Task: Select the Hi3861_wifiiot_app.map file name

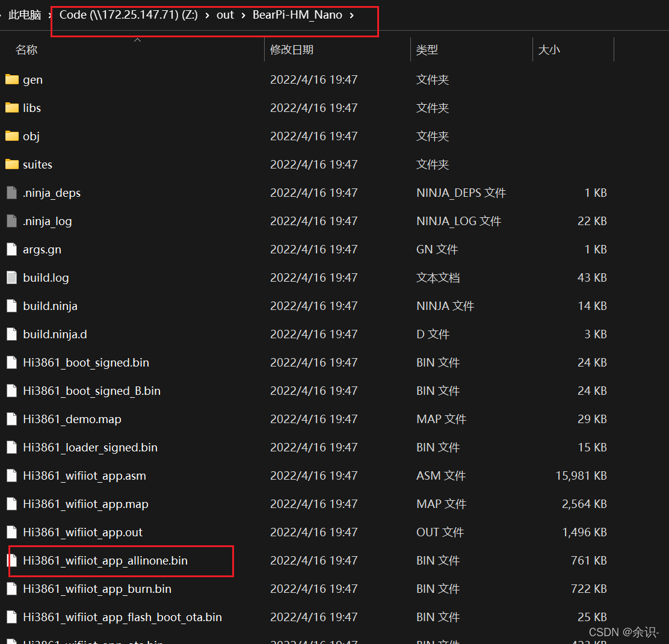Action: (86, 504)
